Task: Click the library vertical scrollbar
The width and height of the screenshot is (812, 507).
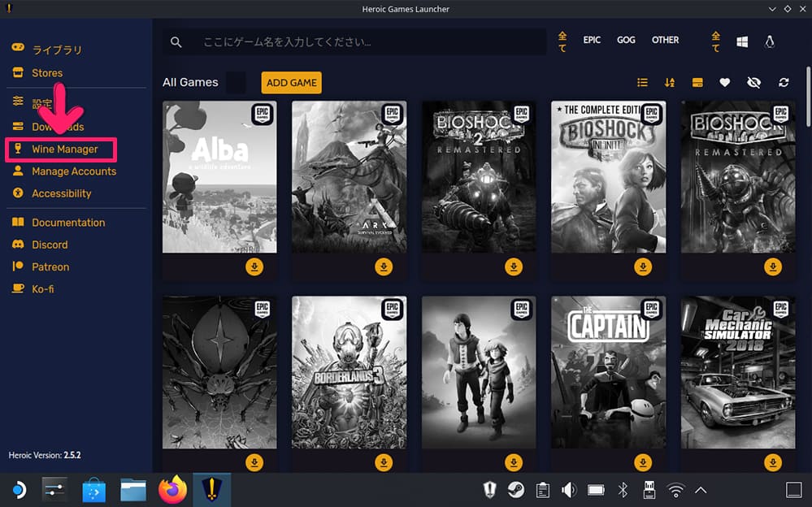Action: tap(808, 97)
